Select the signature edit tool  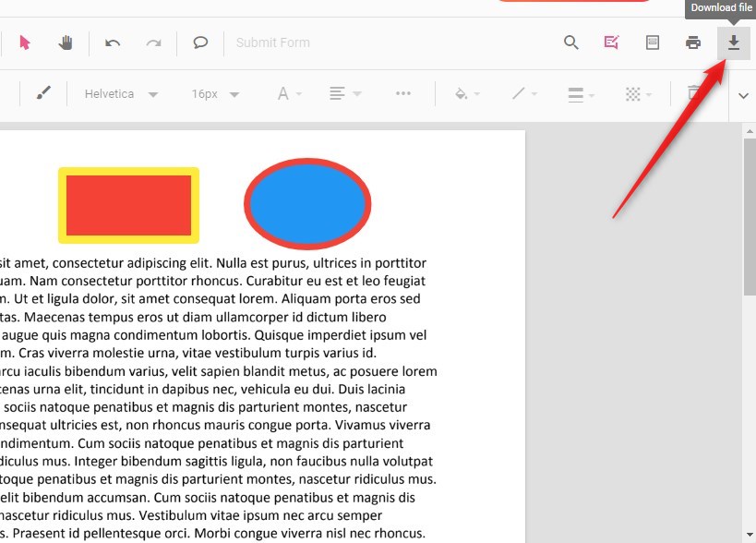[611, 42]
